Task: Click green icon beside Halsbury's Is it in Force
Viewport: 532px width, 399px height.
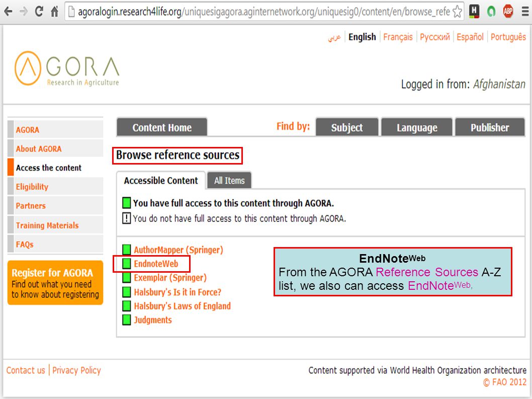Action: 127,292
